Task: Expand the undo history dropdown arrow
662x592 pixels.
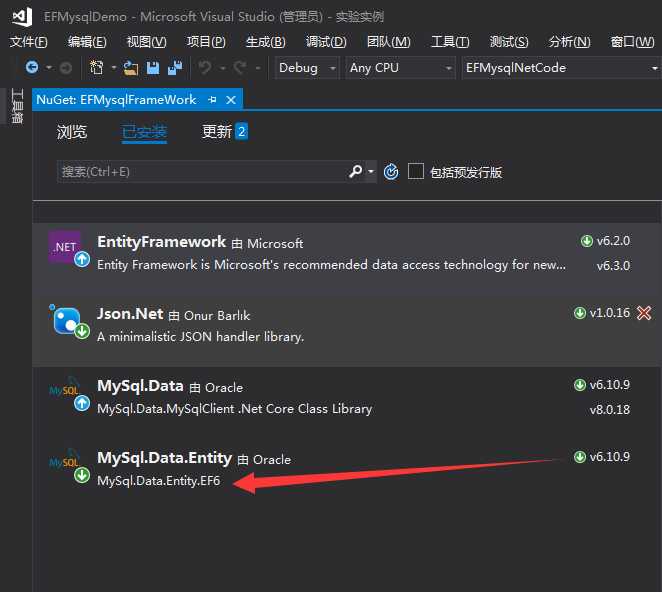Action: [x=222, y=68]
